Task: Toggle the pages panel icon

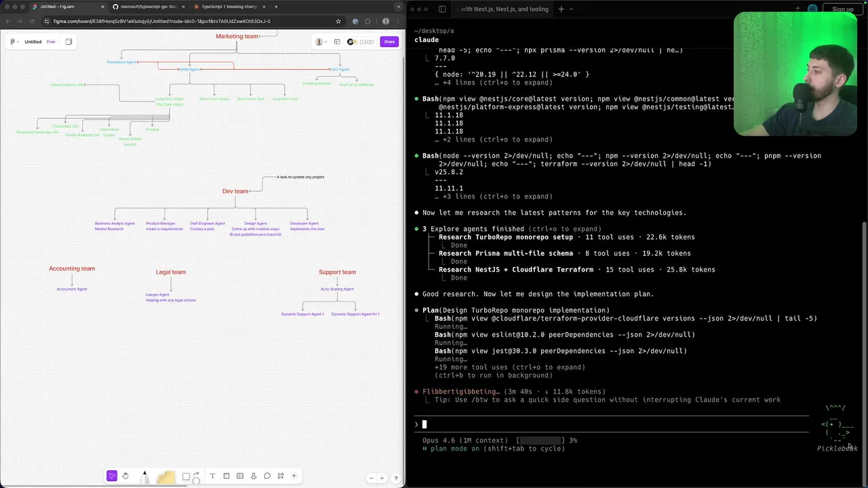Action: (x=68, y=42)
